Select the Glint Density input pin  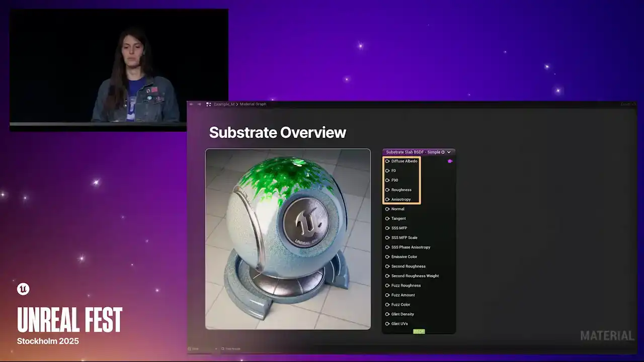tap(387, 314)
